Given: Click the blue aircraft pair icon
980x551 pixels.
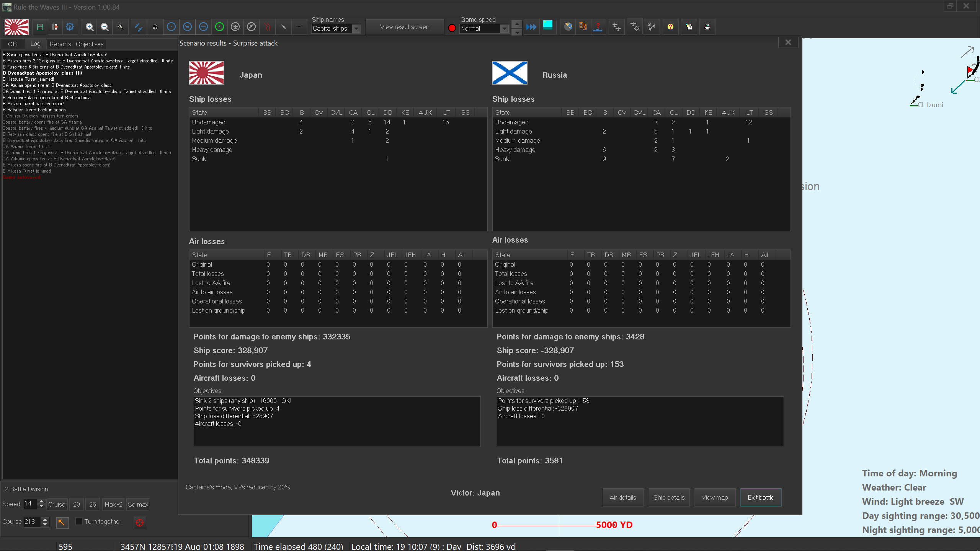Looking at the screenshot, I should [x=139, y=27].
